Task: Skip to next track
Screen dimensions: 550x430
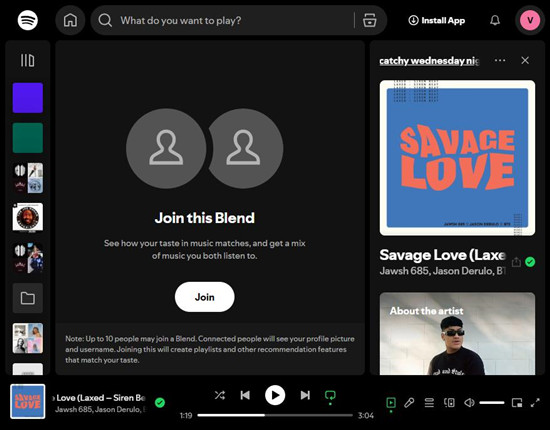Action: (305, 396)
